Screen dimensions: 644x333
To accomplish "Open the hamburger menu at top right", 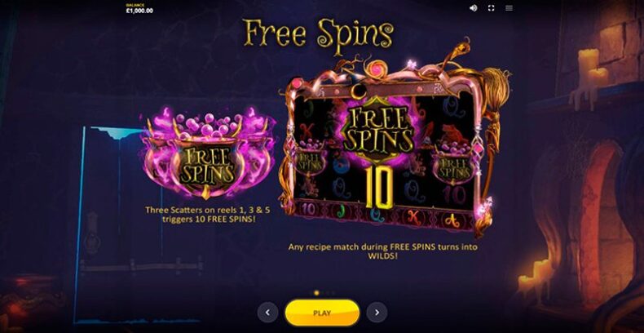I will pyautogui.click(x=509, y=8).
